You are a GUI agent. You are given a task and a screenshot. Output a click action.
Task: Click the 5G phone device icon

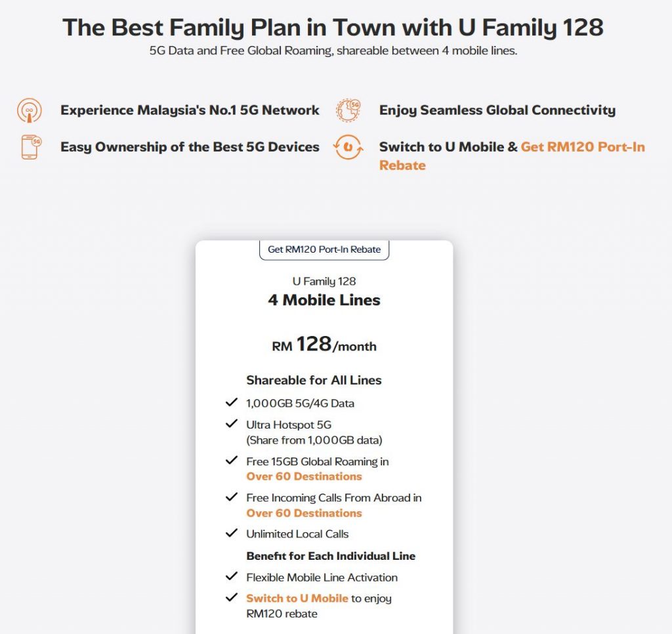point(30,147)
